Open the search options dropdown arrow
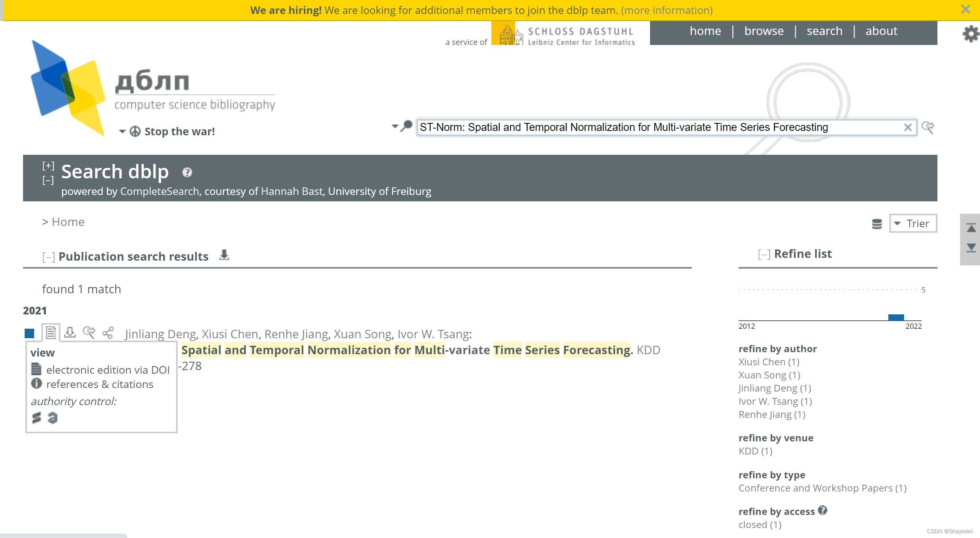Screen dimensions: 980x538 pyautogui.click(x=395, y=127)
